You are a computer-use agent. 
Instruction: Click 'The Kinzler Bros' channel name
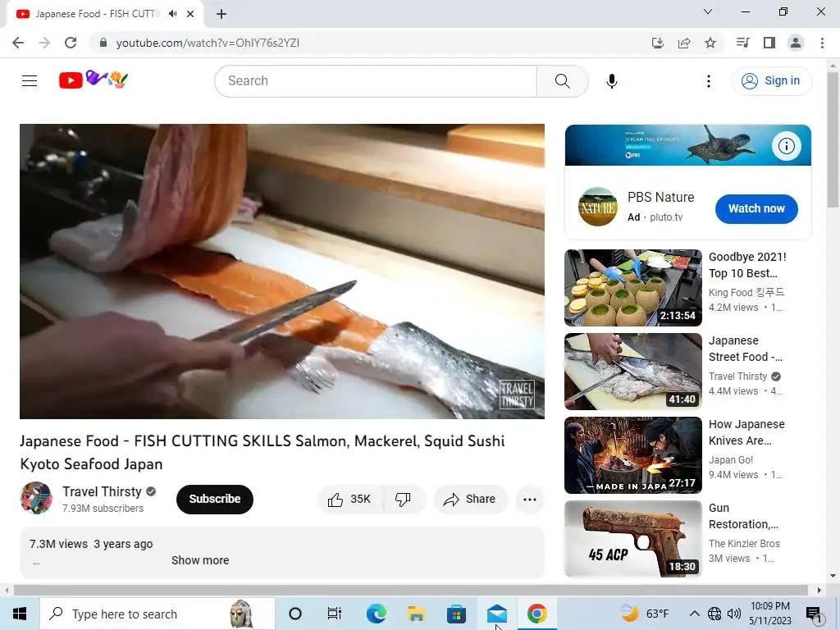click(x=744, y=544)
